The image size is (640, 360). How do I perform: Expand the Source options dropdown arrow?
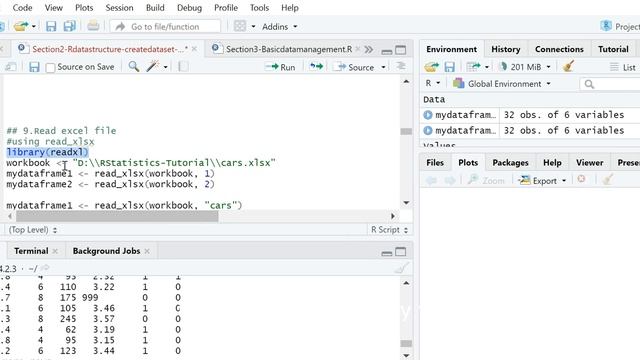(x=383, y=67)
